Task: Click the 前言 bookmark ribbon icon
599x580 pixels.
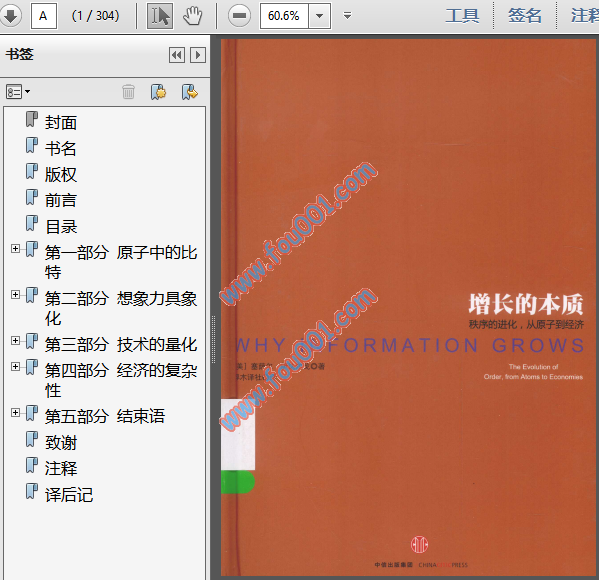Action: click(x=32, y=197)
